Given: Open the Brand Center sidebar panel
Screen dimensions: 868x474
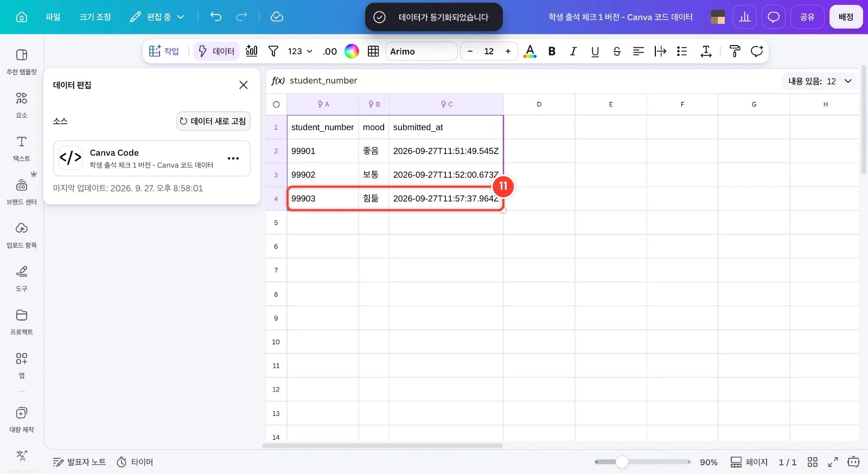Looking at the screenshot, I should tap(22, 191).
